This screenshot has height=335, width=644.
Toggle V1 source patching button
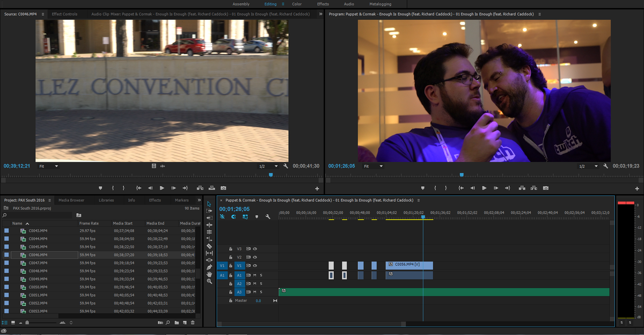point(223,266)
